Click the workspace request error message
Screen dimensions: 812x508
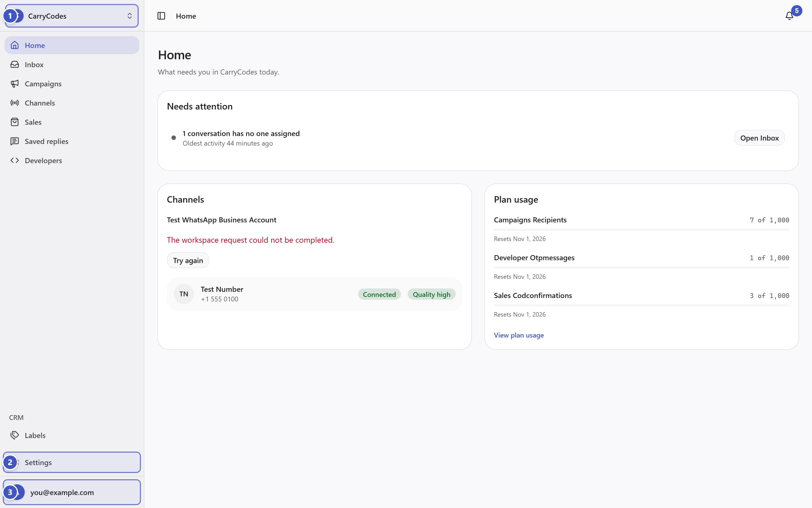tap(250, 240)
